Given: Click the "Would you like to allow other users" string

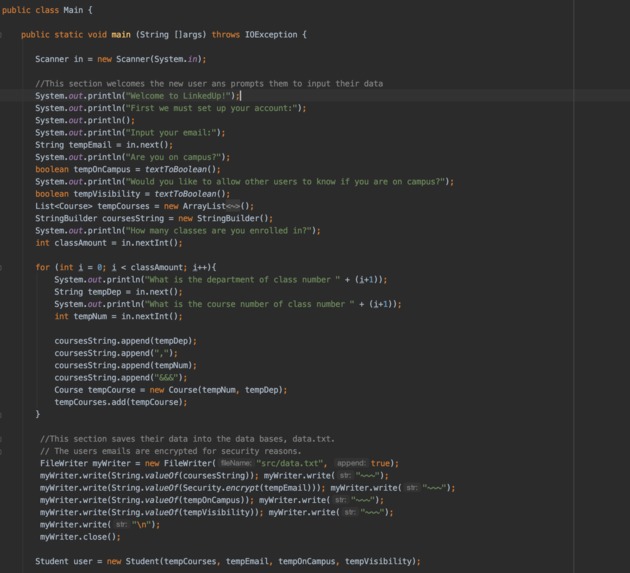Looking at the screenshot, I should coord(286,182).
